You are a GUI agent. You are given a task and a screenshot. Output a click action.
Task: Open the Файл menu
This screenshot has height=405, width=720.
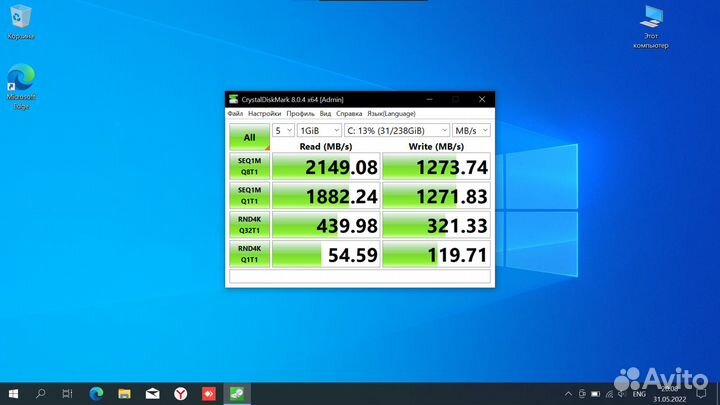coord(235,113)
